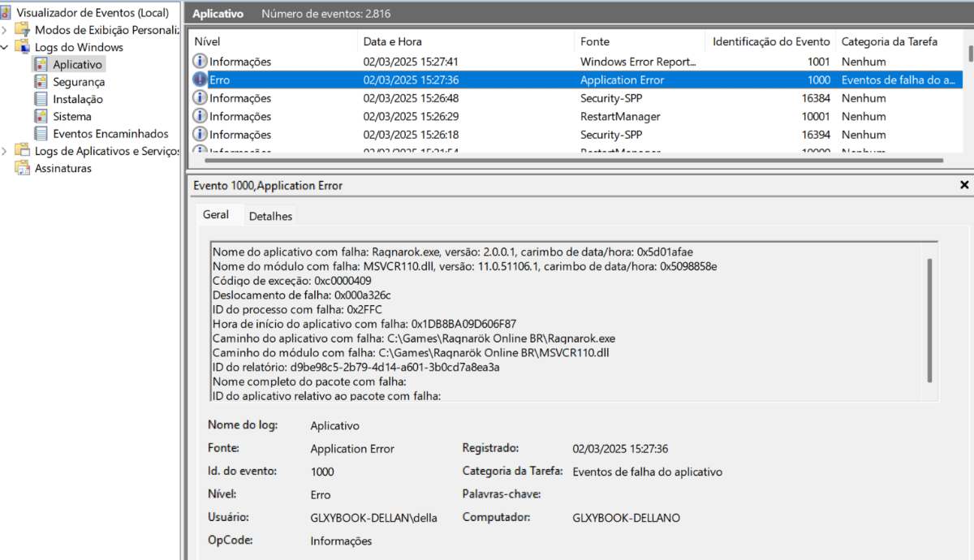
Task: Click the 'Nome do módulo com falha' description line
Action: pos(464,266)
